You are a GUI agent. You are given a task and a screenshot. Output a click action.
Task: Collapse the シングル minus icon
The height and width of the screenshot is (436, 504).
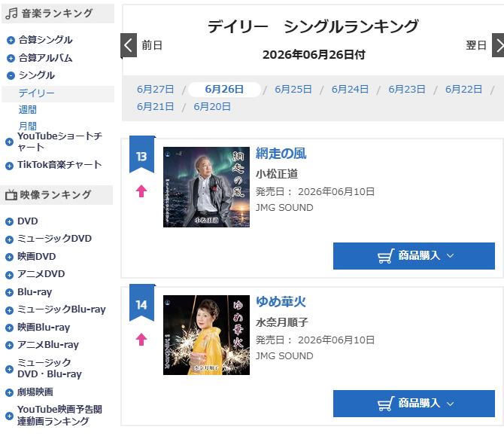click(x=11, y=75)
